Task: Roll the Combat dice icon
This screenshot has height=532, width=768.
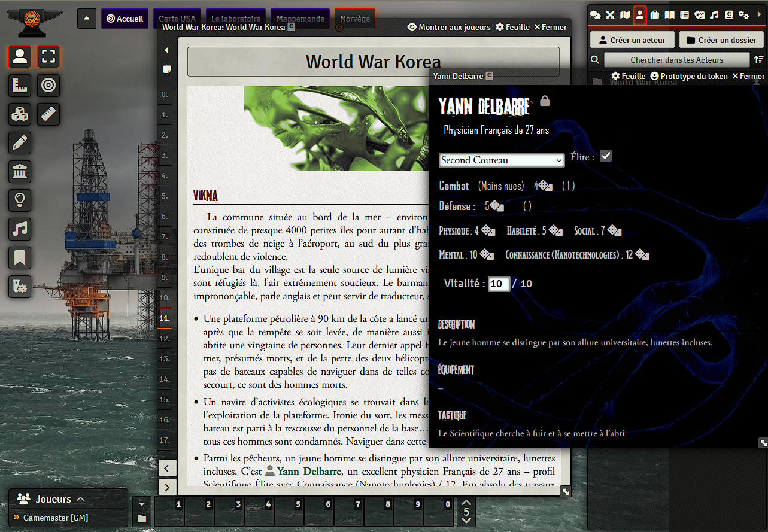Action: 545,186
